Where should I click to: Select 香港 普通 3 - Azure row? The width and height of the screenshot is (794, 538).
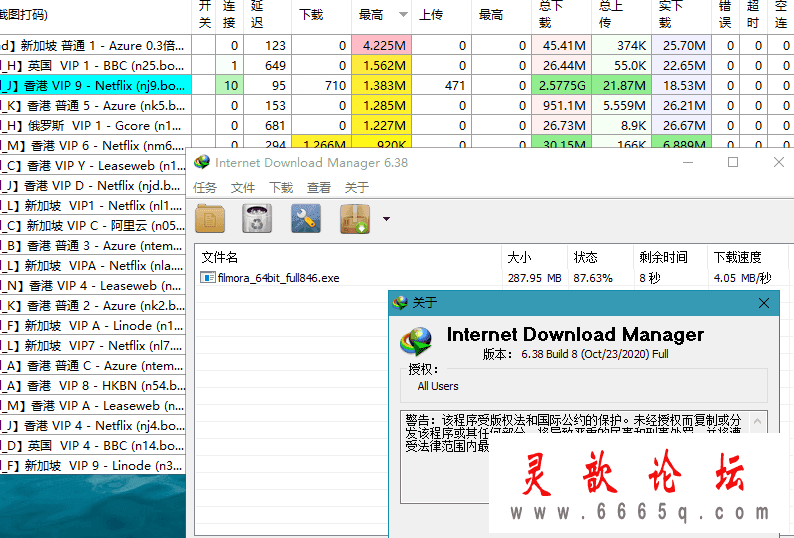coord(93,246)
